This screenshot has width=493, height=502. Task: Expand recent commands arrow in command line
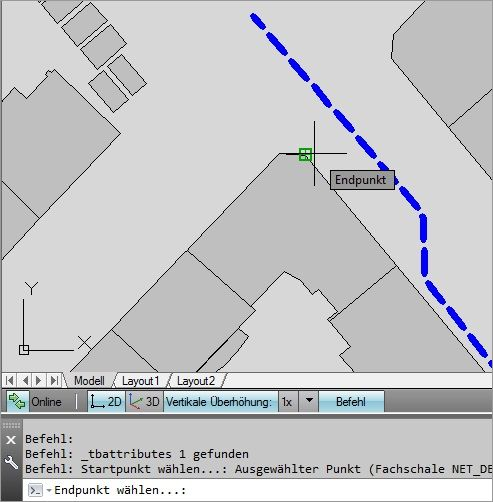tap(49, 490)
